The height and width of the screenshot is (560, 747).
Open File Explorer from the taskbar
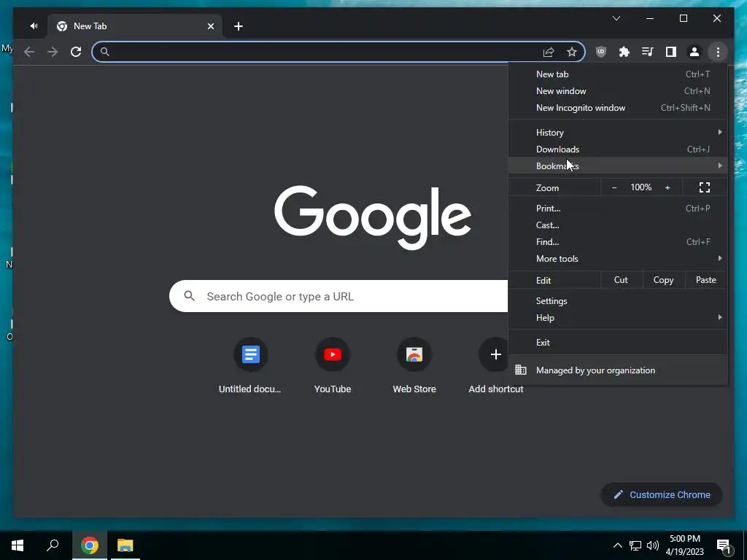pyautogui.click(x=125, y=545)
